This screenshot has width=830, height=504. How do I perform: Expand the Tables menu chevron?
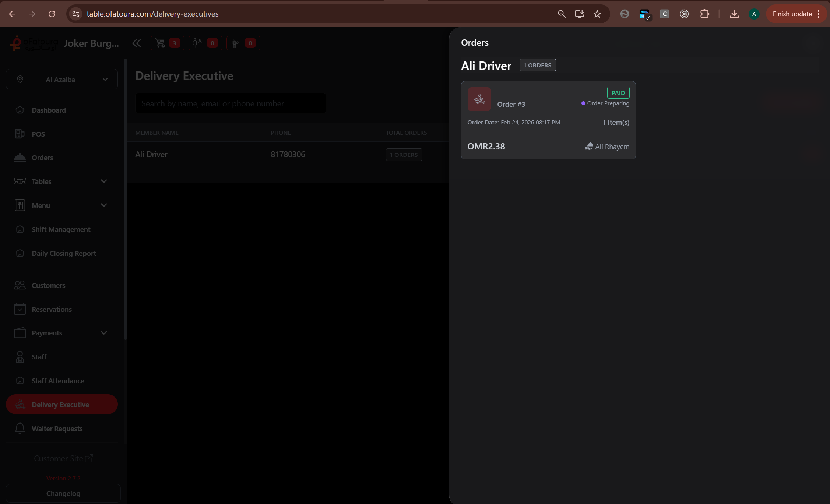[104, 181]
